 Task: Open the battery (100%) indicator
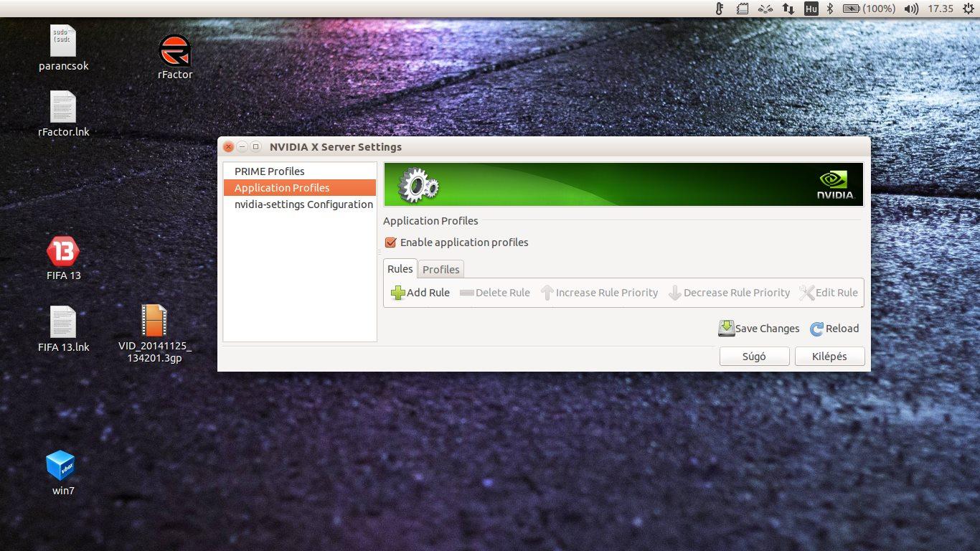(x=869, y=9)
